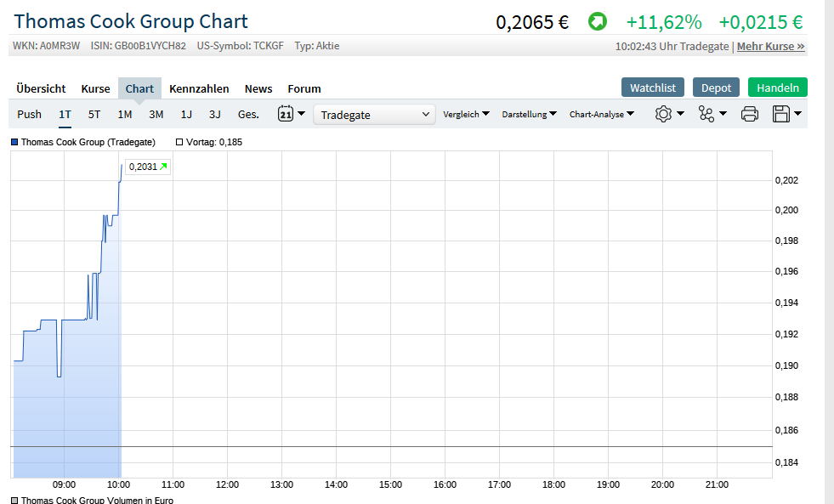Toggle the Vortag 0,185 reference line
The width and height of the screenshot is (834, 504).
(x=179, y=142)
